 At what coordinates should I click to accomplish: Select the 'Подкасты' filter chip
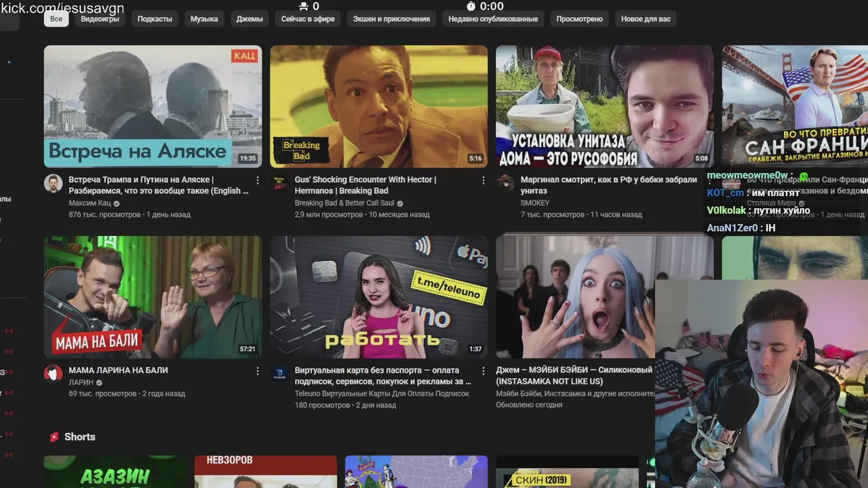[x=155, y=19]
